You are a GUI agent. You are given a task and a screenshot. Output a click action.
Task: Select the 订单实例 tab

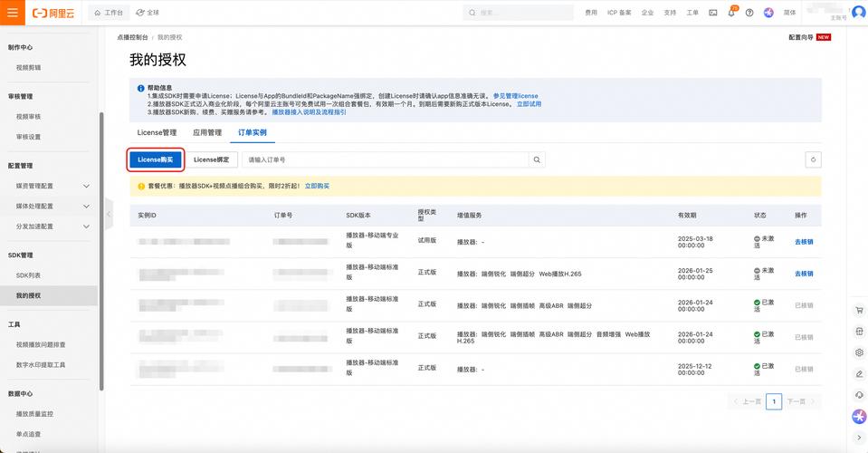[x=253, y=132]
